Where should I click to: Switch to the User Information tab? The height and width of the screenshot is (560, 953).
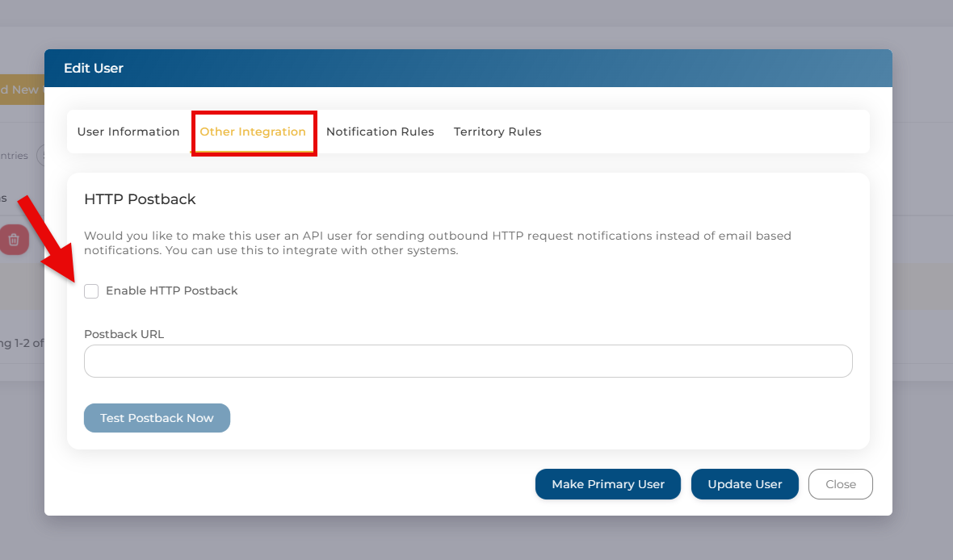(128, 132)
